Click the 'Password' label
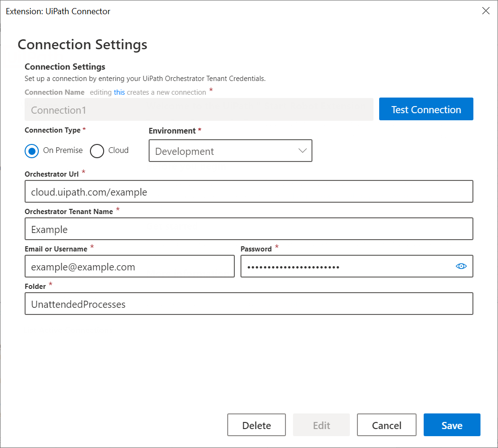498x448 pixels. 256,249
